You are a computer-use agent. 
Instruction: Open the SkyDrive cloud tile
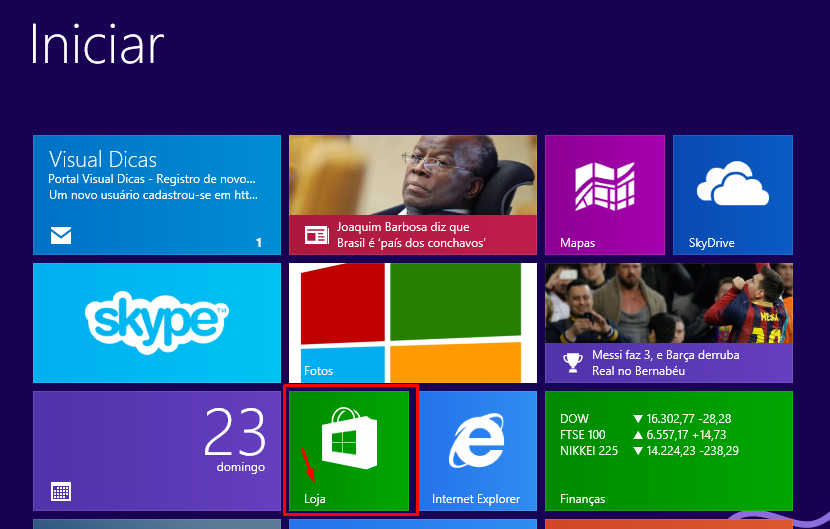pos(733,195)
